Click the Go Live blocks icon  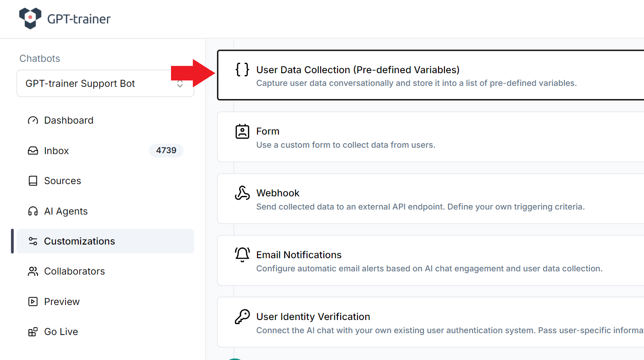(x=33, y=332)
